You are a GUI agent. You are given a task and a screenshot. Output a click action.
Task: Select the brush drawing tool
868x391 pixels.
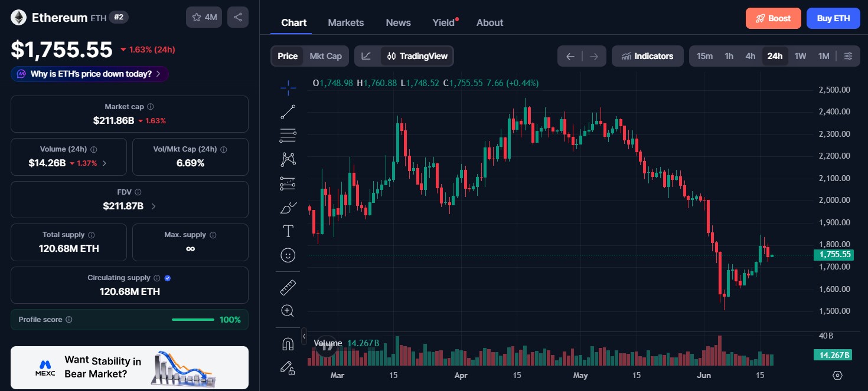click(288, 208)
